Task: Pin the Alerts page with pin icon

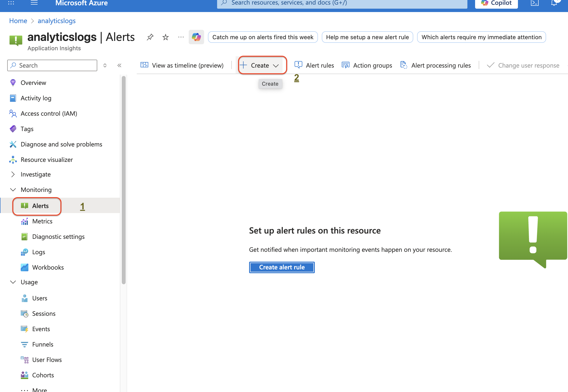Action: 150,37
